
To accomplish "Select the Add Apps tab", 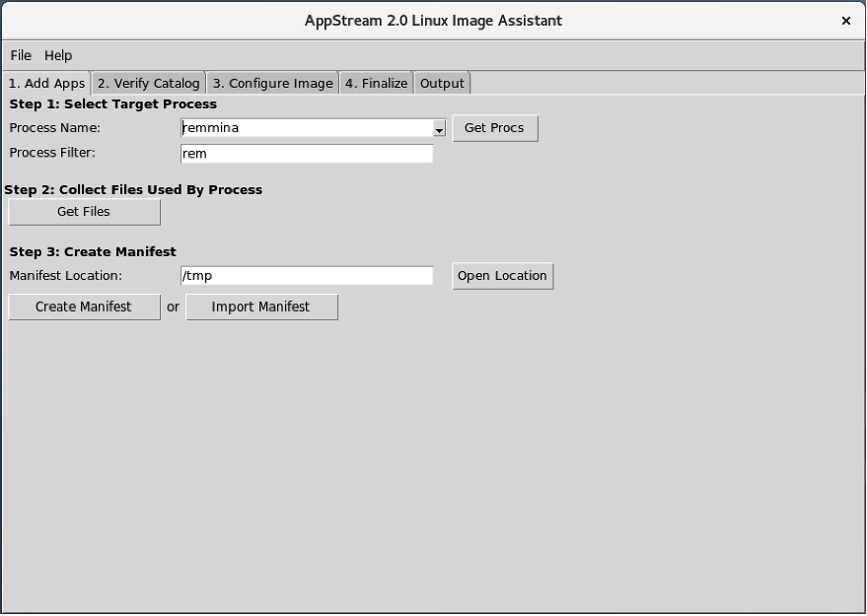I will coord(45,83).
